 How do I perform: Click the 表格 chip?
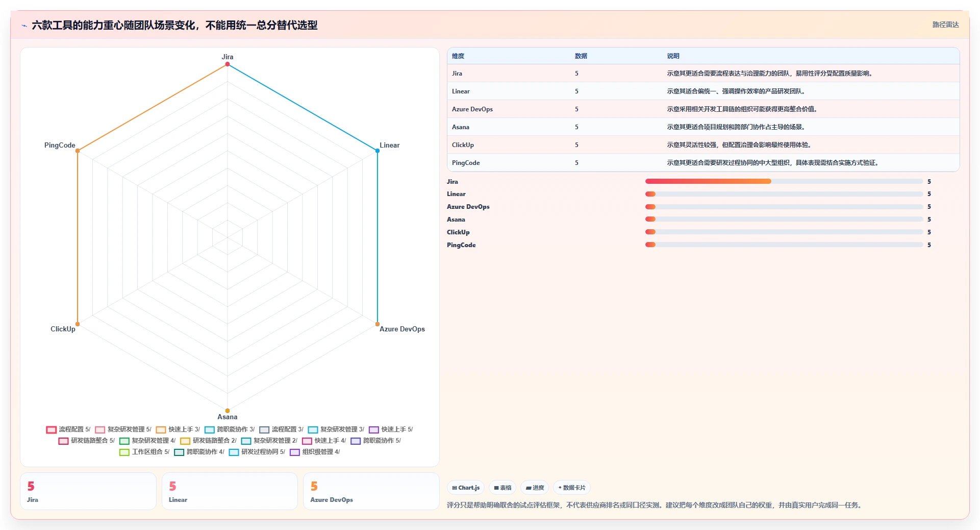[502, 488]
